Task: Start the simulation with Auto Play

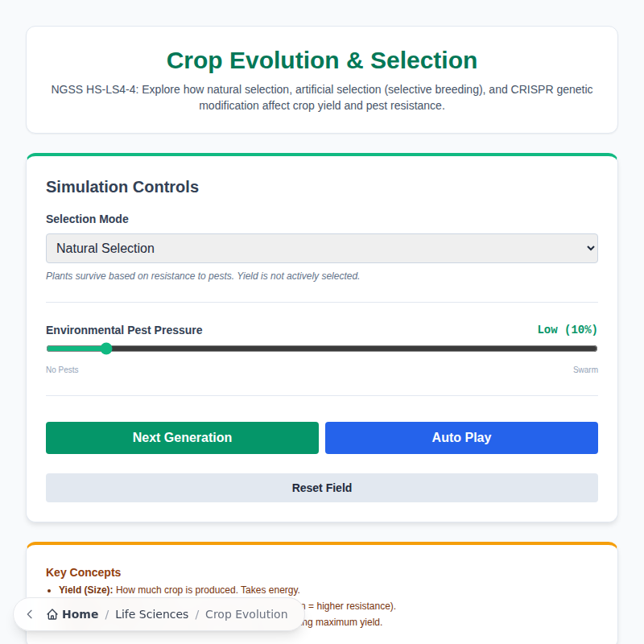Action: pyautogui.click(x=460, y=437)
